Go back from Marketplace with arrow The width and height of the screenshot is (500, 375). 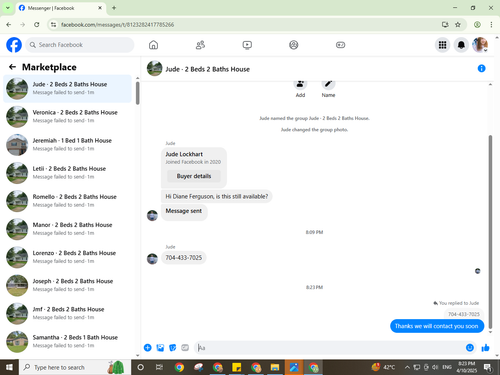pos(12,67)
